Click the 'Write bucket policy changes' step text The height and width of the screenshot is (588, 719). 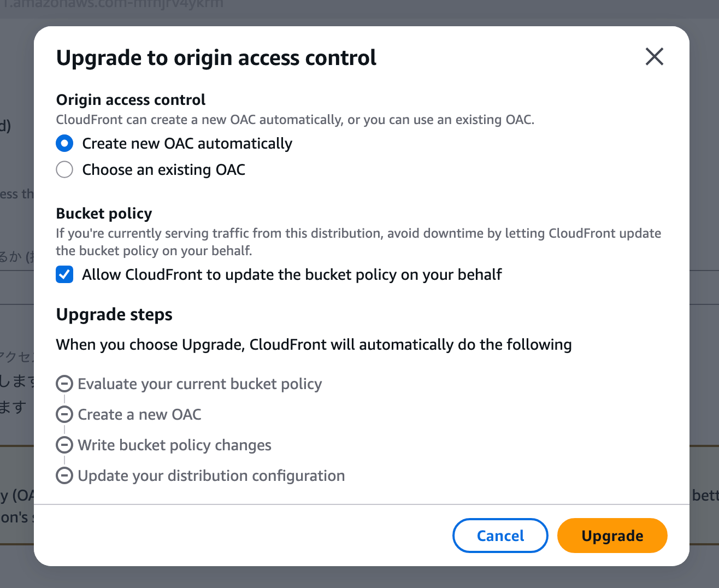(174, 445)
